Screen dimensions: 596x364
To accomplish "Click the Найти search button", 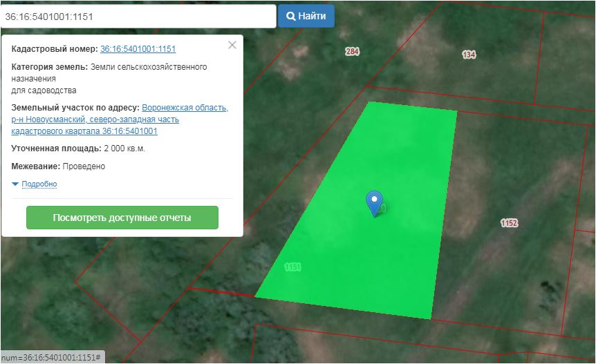I will point(306,16).
